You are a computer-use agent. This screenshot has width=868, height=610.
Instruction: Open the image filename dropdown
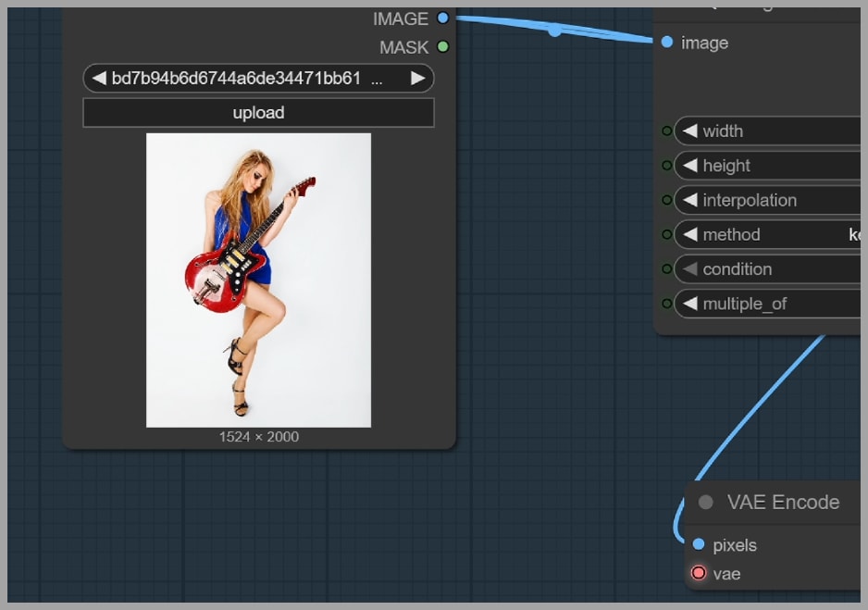[250, 79]
